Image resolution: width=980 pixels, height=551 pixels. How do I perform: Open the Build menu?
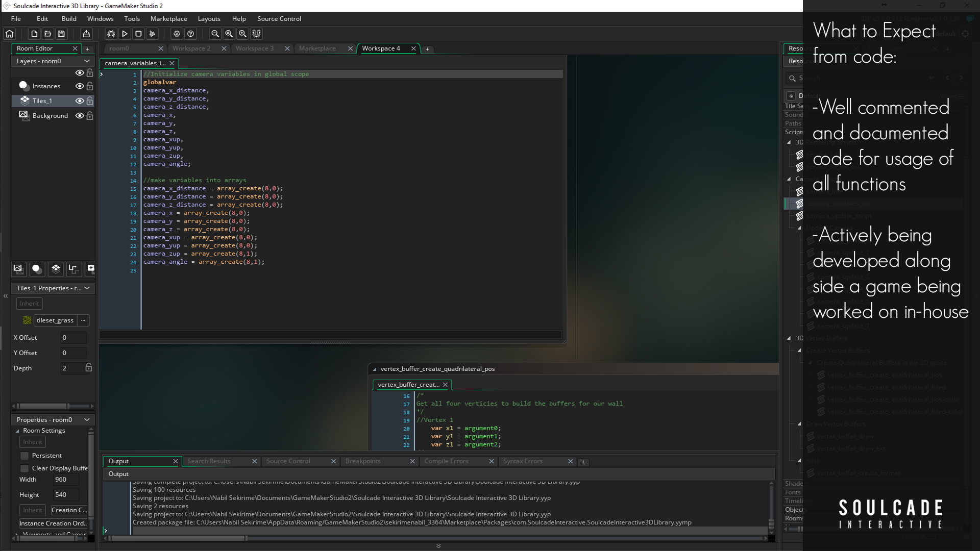(x=69, y=19)
